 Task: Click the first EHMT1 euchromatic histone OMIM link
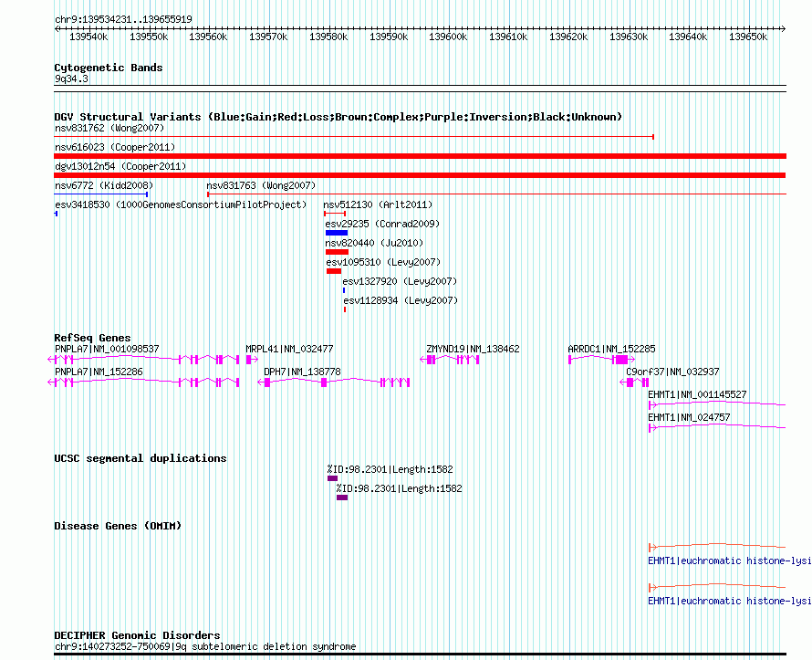coord(730,561)
